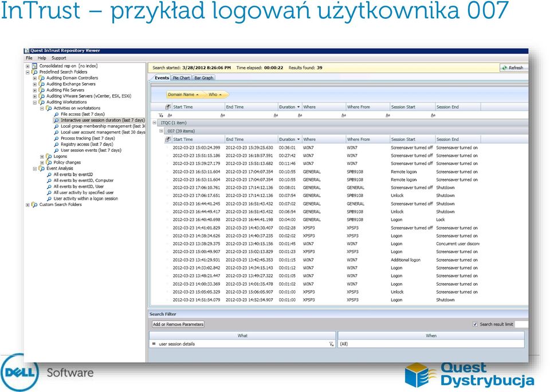Image resolution: width=550 pixels, height=392 pixels.
Task: Click the search icon for Interactive user session duration
Action: click(56, 120)
